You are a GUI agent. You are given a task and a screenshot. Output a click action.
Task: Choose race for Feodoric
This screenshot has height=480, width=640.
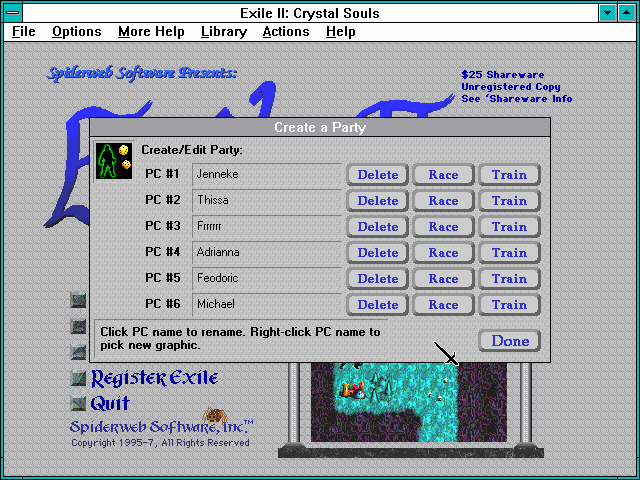pyautogui.click(x=443, y=279)
